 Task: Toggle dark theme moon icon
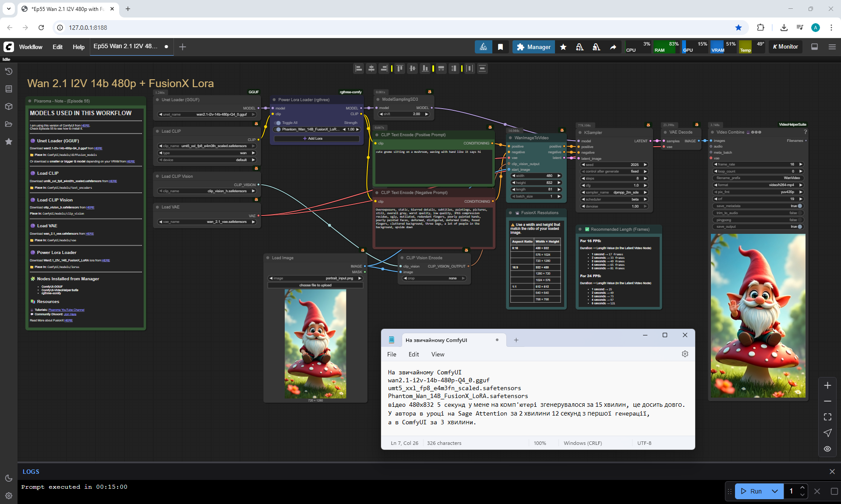coord(9,478)
